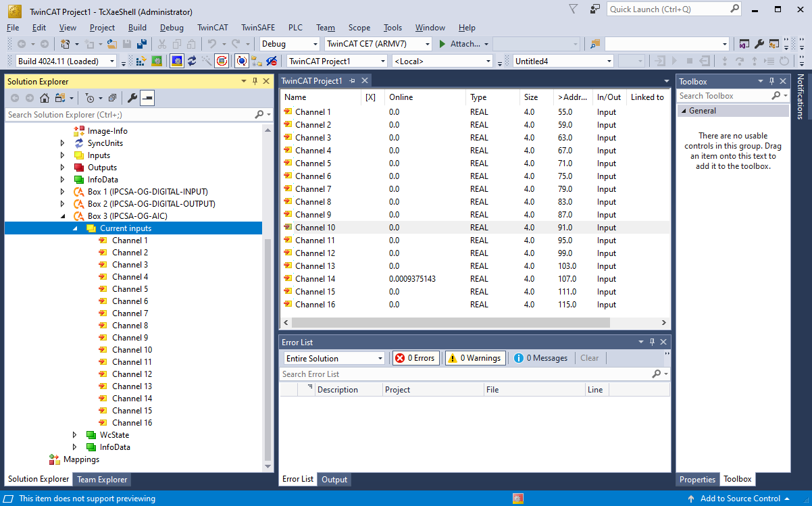Click the Switch Views icon in Solution Explorer
The height and width of the screenshot is (506, 812).
(59, 99)
